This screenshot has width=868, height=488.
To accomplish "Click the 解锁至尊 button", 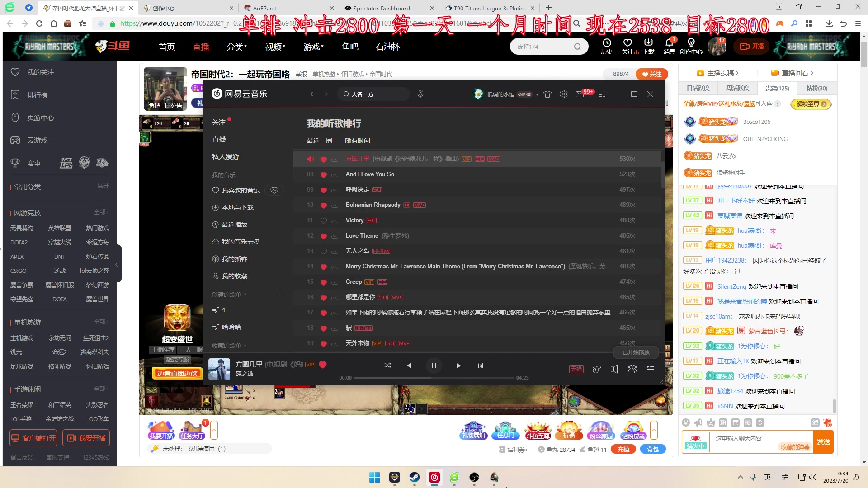I will pos(811,104).
